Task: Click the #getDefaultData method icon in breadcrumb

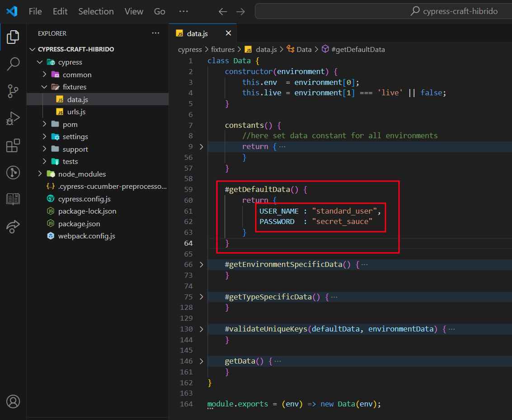Action: coord(325,49)
